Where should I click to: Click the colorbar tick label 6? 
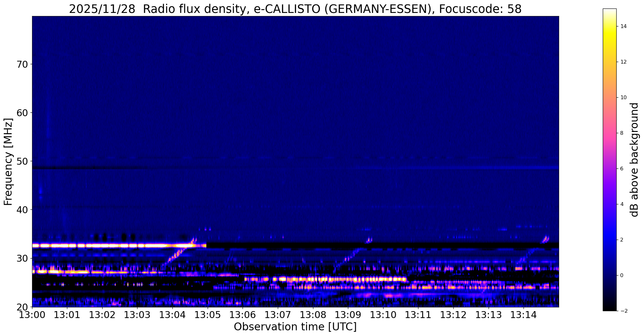tap(622, 169)
